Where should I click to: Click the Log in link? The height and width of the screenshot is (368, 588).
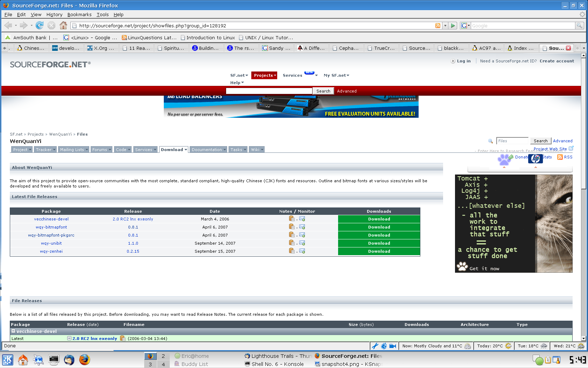[x=464, y=61]
